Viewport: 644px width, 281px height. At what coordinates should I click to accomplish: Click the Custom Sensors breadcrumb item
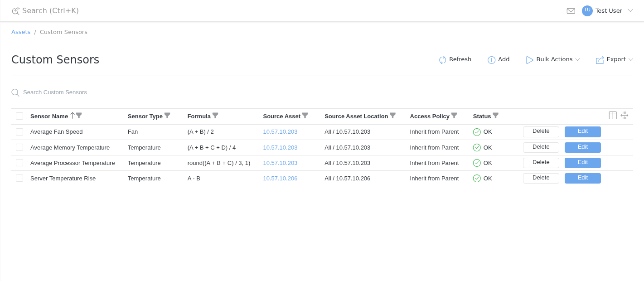[63, 32]
